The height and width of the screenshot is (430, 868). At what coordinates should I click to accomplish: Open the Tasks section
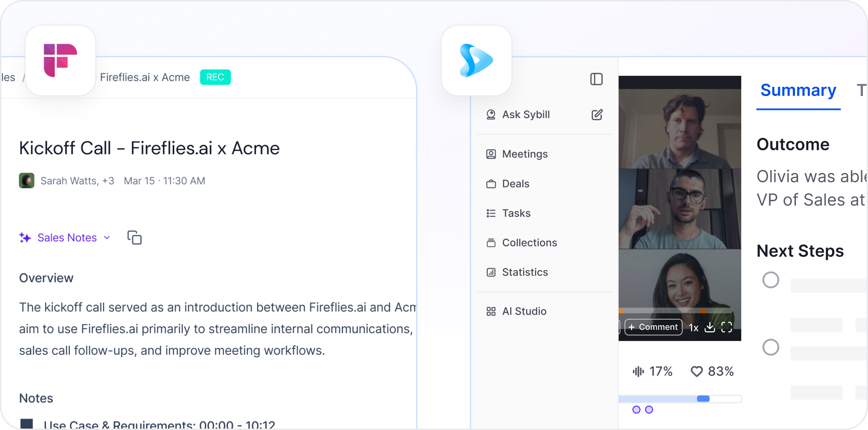[516, 213]
